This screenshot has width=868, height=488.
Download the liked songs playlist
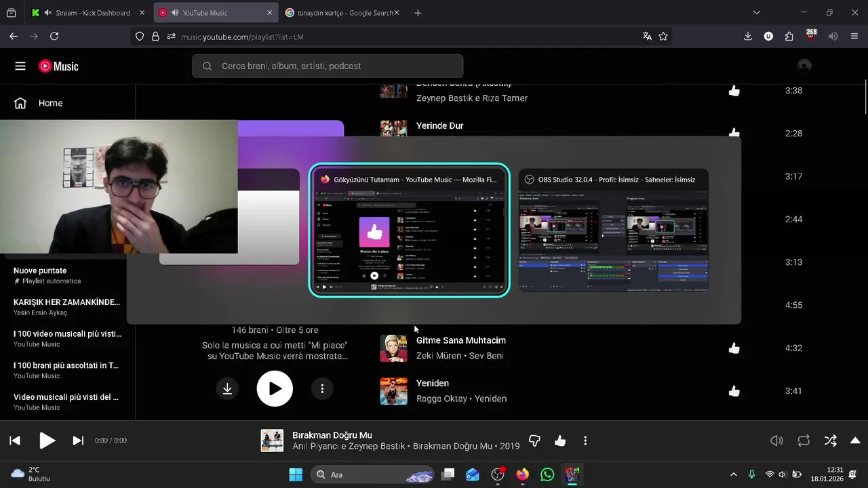click(x=227, y=388)
